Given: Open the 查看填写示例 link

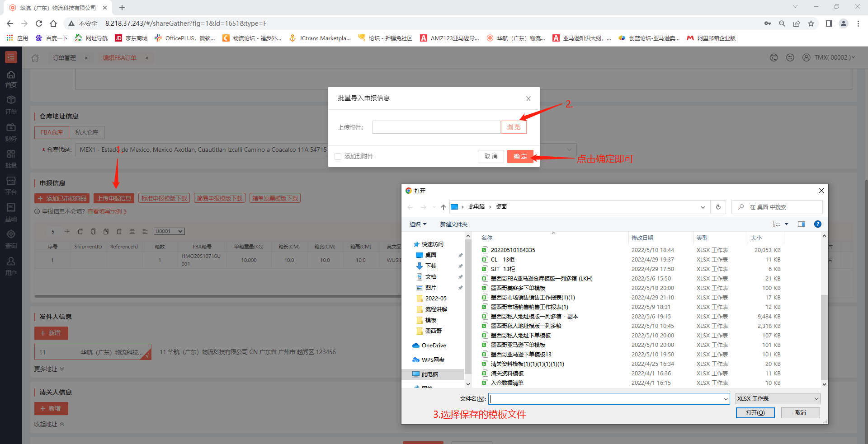Looking at the screenshot, I should pyautogui.click(x=107, y=211).
